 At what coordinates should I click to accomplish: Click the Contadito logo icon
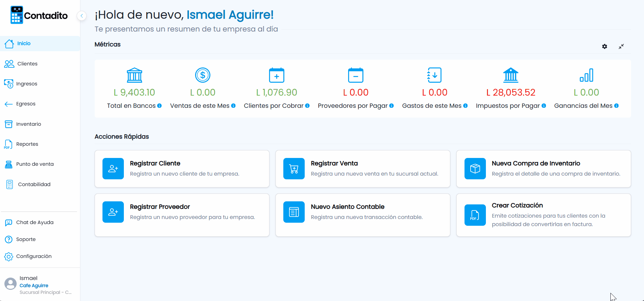coord(17,15)
